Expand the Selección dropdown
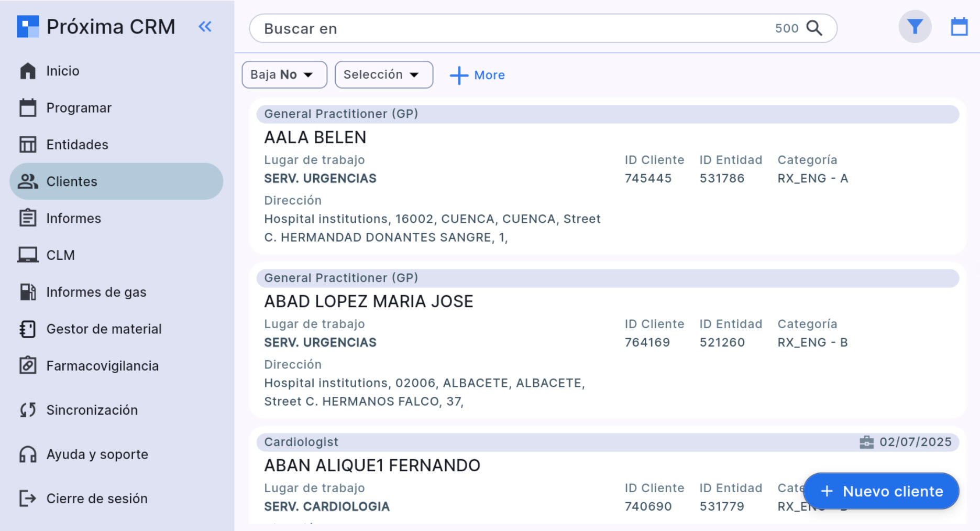 click(383, 74)
